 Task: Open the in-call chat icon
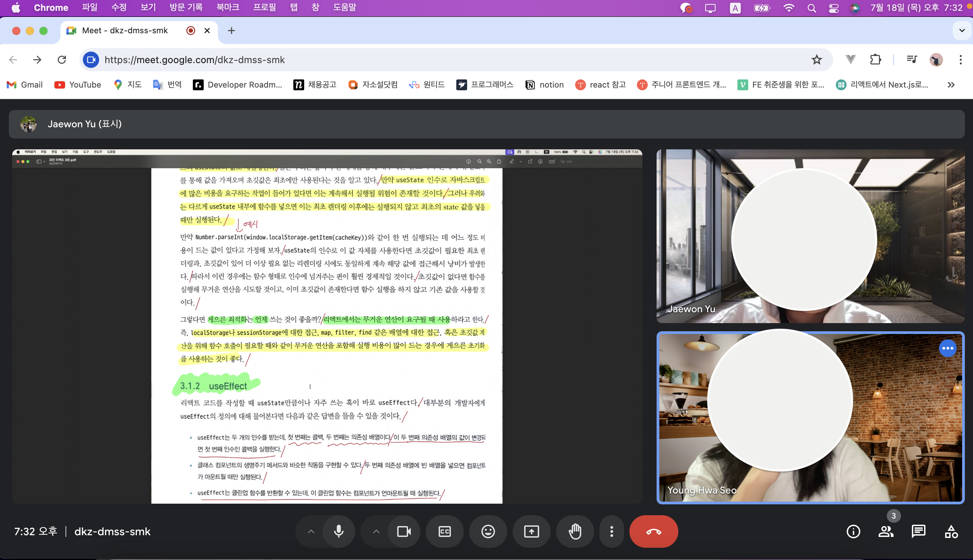(x=918, y=531)
